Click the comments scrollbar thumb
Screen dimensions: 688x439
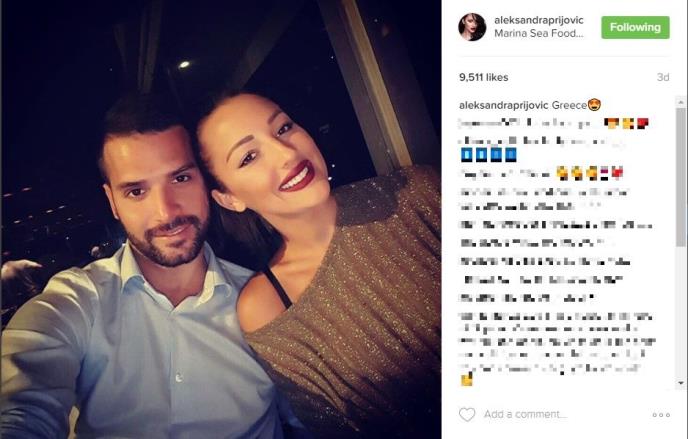click(681, 177)
